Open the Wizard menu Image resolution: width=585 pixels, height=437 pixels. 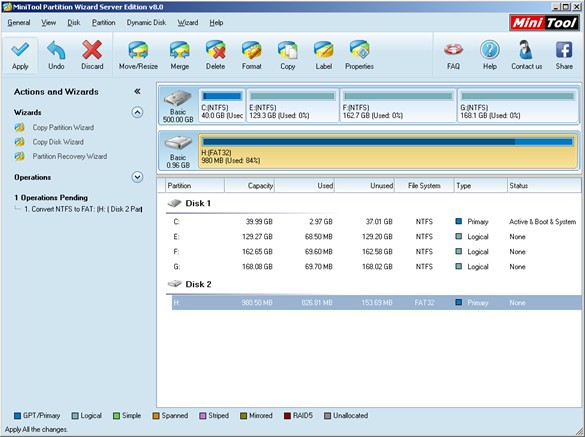[x=188, y=23]
